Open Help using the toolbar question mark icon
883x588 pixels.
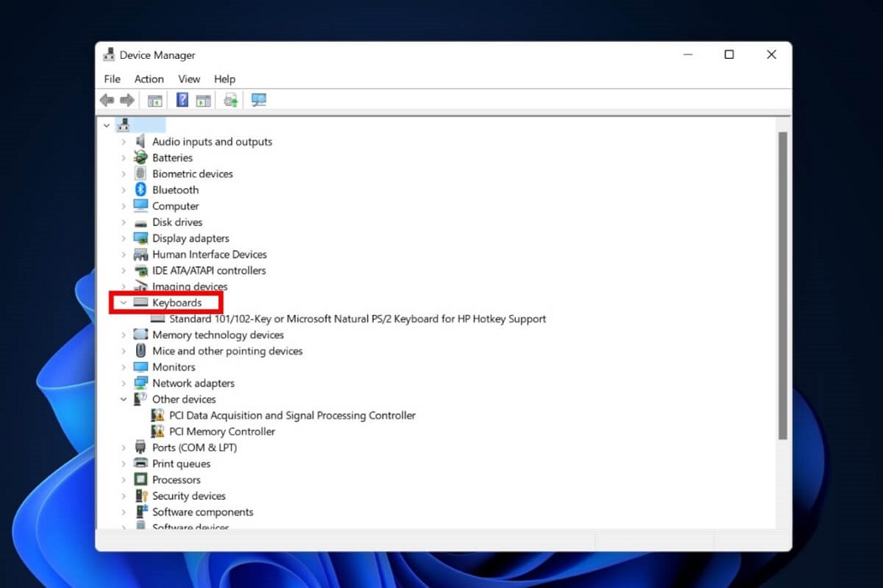182,100
